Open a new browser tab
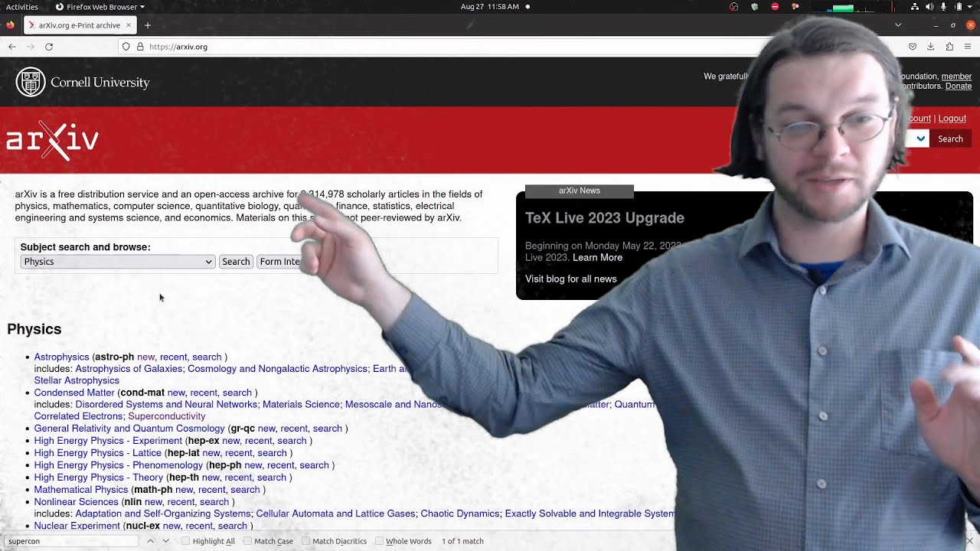Screen dimensions: 980x551 click(x=148, y=25)
